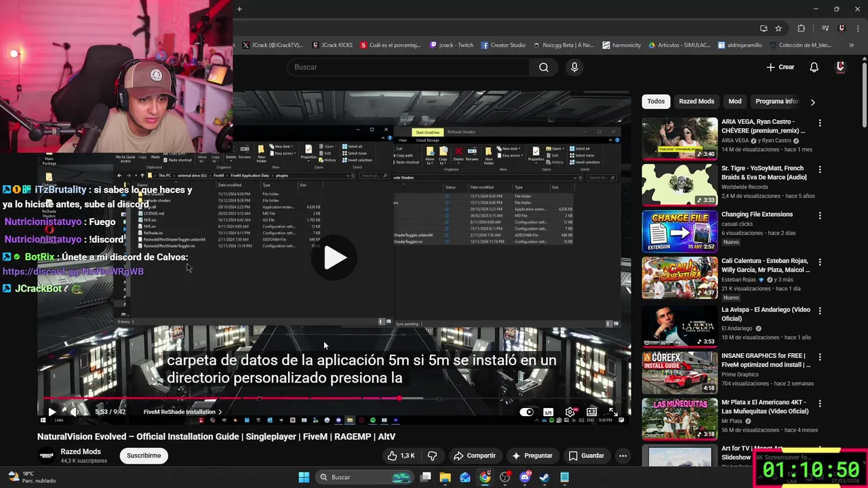Open the player settings gear
868x488 pixels.
pos(570,411)
